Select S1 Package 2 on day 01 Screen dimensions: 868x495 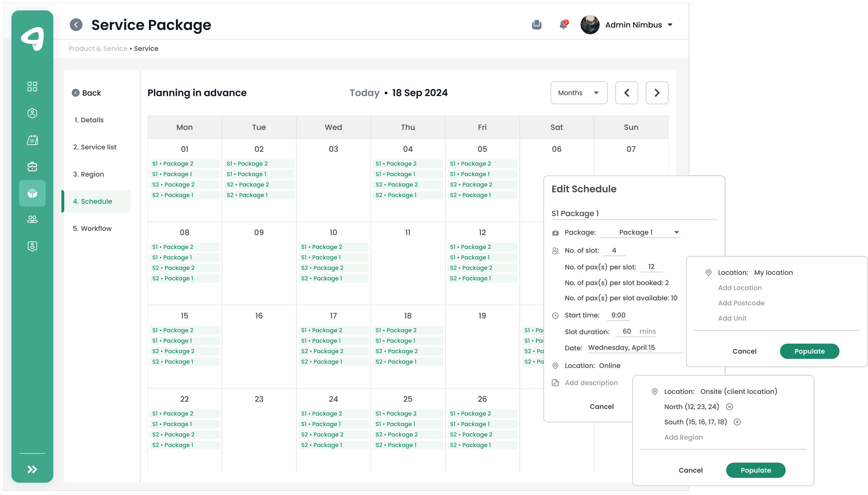[x=184, y=164]
